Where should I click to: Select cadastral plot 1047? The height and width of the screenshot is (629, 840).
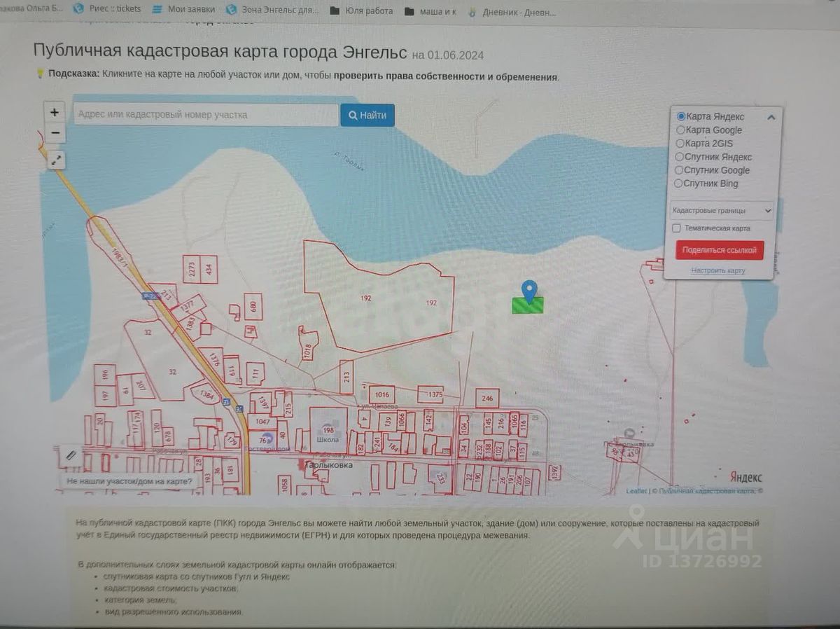[x=262, y=422]
